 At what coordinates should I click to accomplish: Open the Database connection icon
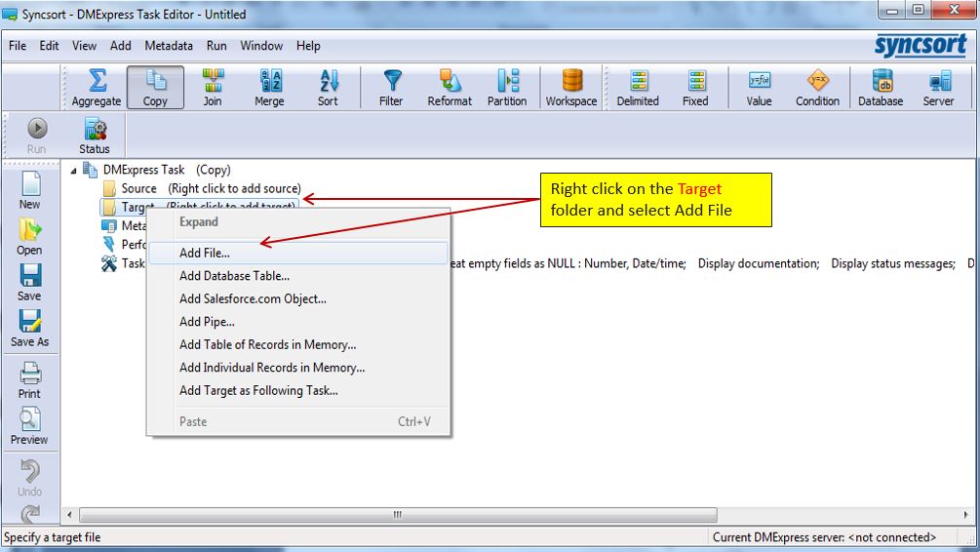881,88
